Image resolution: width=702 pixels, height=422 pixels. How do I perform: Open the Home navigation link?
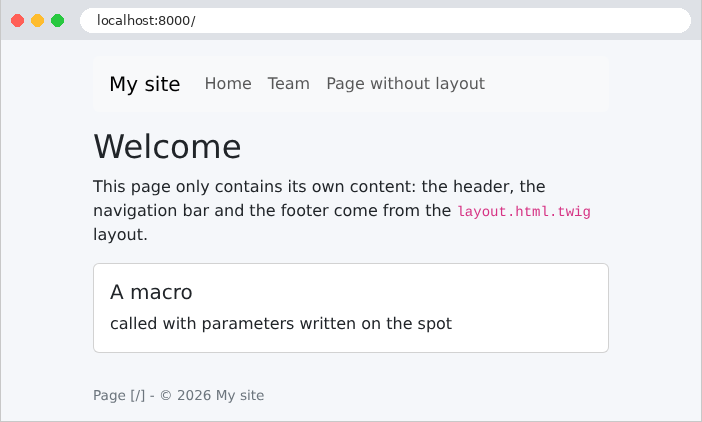228,84
